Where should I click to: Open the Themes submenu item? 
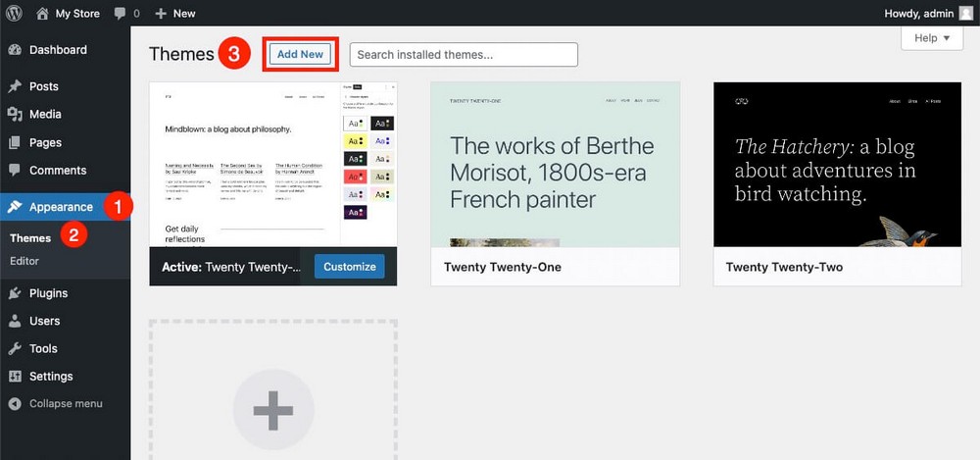(x=30, y=237)
